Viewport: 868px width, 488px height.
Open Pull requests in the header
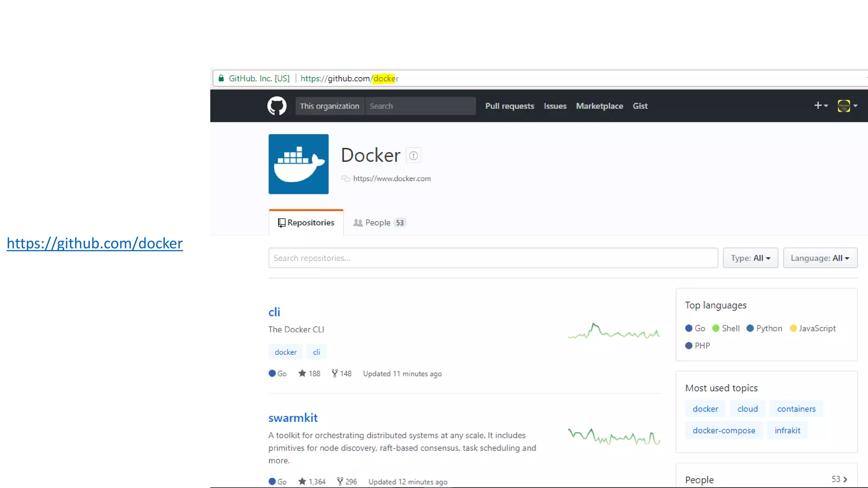(509, 106)
